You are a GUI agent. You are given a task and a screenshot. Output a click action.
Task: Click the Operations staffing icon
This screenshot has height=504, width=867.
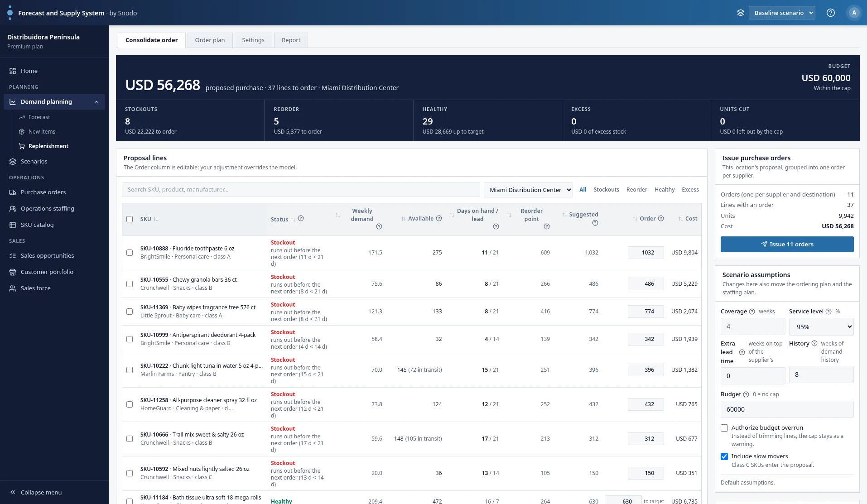click(13, 209)
